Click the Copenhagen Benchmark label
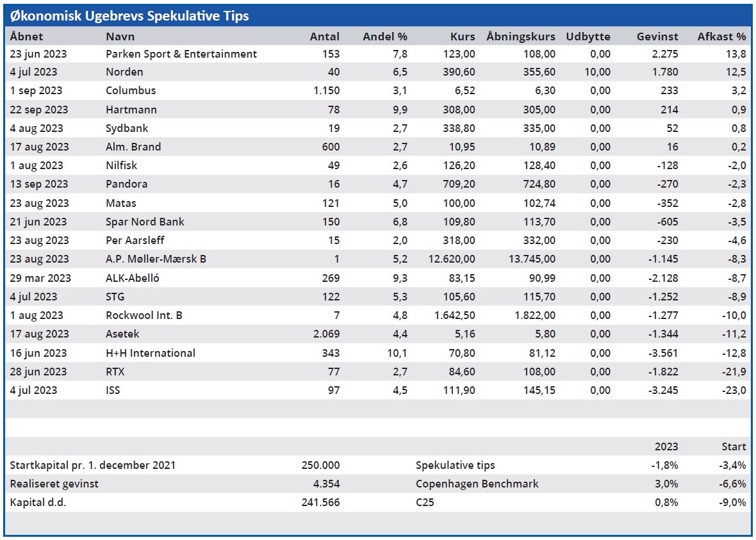756x540 pixels. (477, 484)
